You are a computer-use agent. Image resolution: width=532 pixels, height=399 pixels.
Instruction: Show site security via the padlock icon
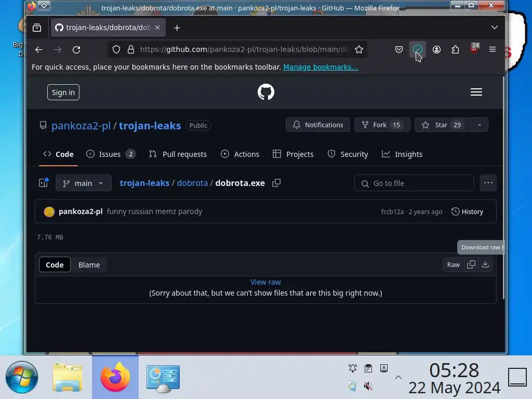(x=130, y=49)
